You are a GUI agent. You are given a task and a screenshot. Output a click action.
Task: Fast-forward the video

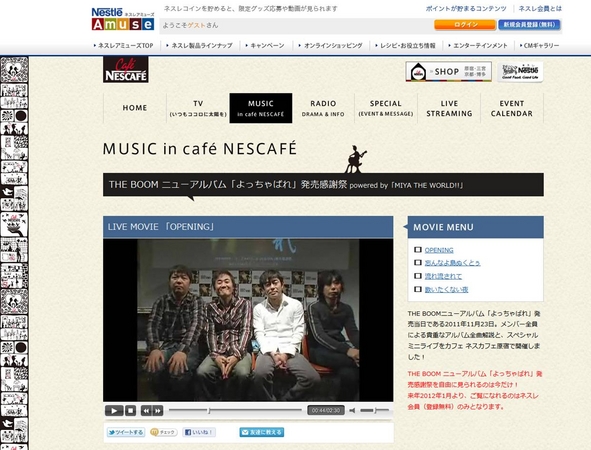158,410
